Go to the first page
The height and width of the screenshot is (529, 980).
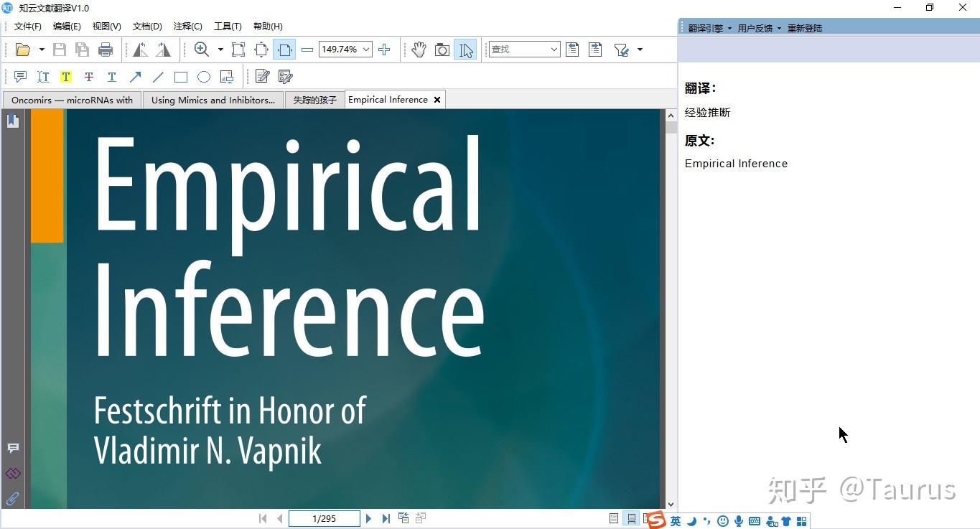[263, 518]
